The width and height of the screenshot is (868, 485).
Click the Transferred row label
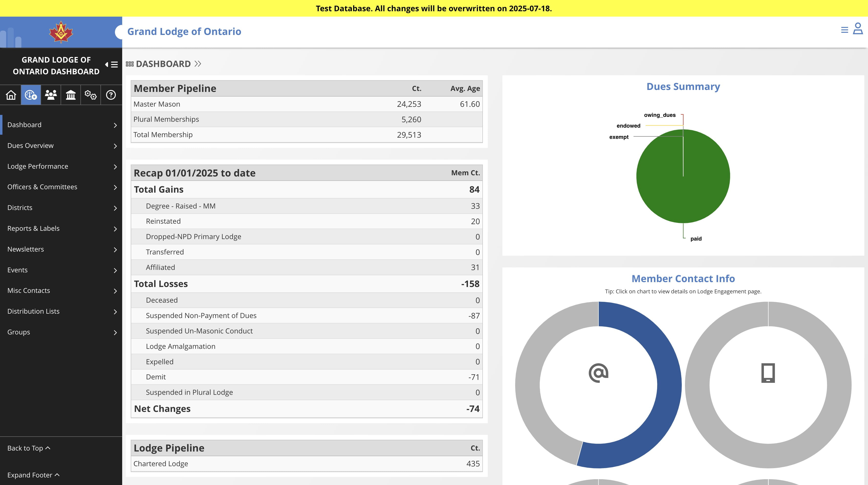[165, 252]
